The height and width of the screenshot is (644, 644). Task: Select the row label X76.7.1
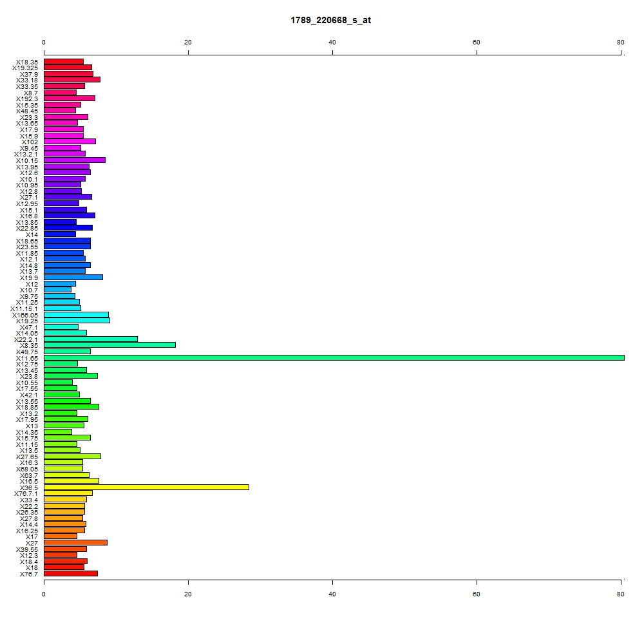pyautogui.click(x=26, y=494)
